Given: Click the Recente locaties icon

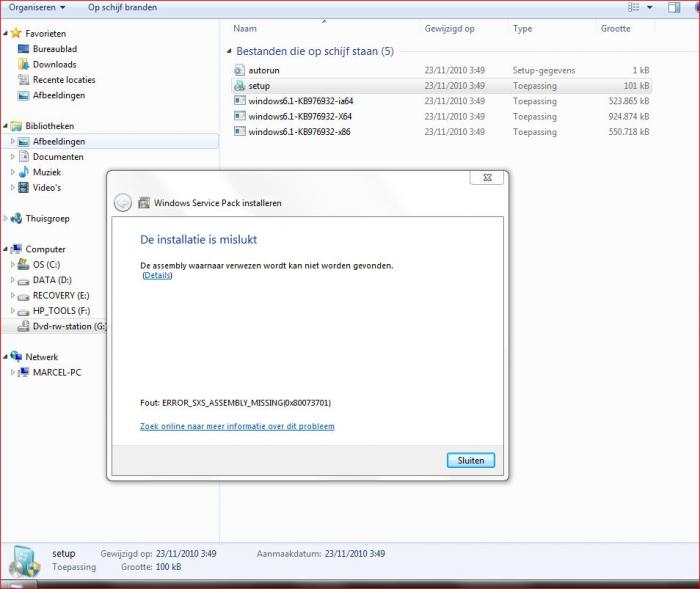Looking at the screenshot, I should click(23, 80).
